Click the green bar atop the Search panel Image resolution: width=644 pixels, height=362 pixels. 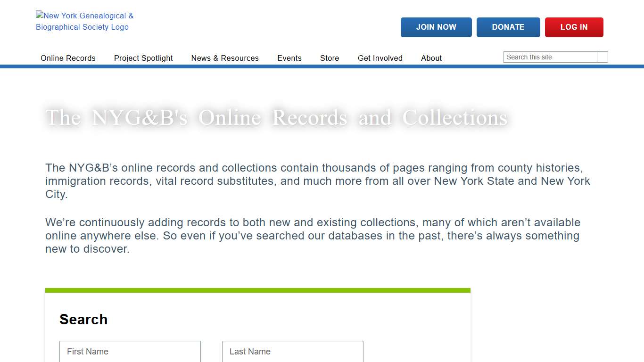pyautogui.click(x=258, y=290)
